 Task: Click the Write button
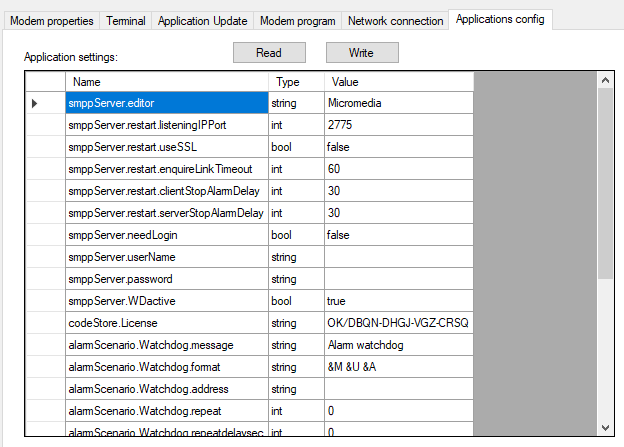[x=362, y=53]
